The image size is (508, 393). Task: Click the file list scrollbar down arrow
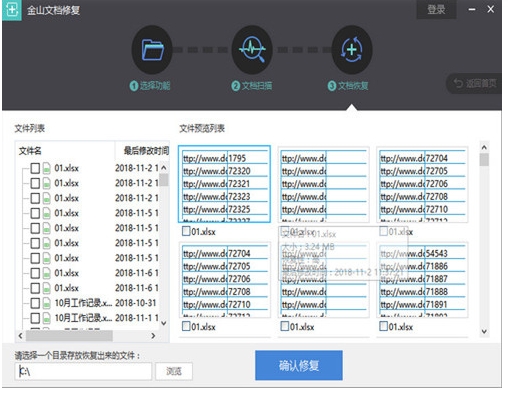coord(164,323)
